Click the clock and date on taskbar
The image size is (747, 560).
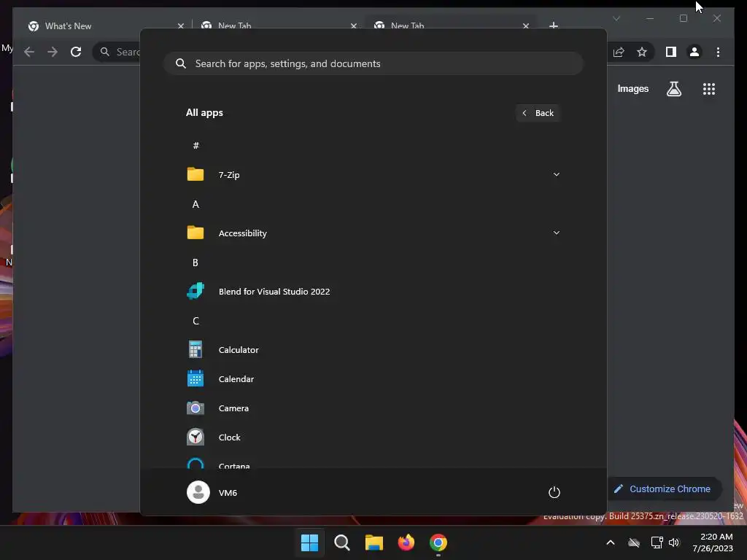[713, 542]
